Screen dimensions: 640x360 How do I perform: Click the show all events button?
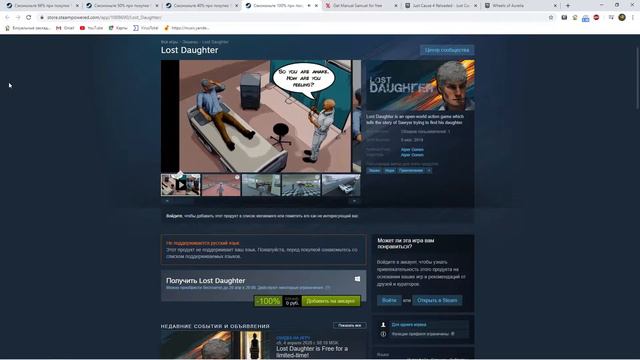(350, 326)
